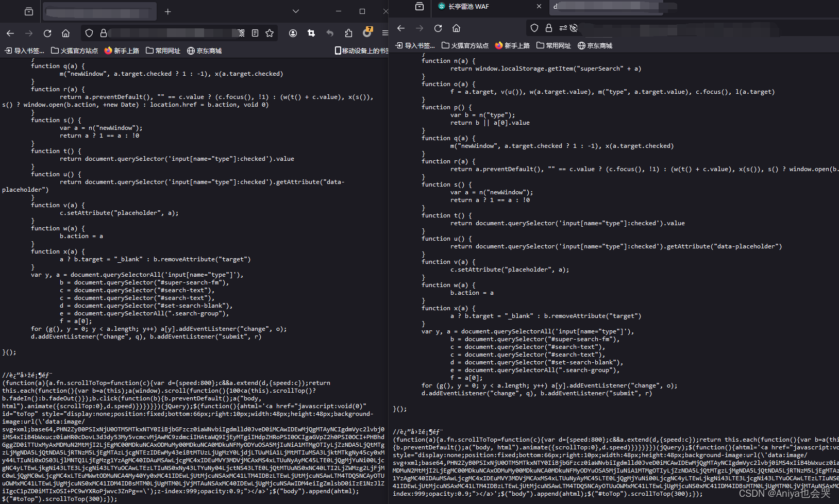
Task: Open Firefox account icon in left toolbar
Action: [293, 33]
